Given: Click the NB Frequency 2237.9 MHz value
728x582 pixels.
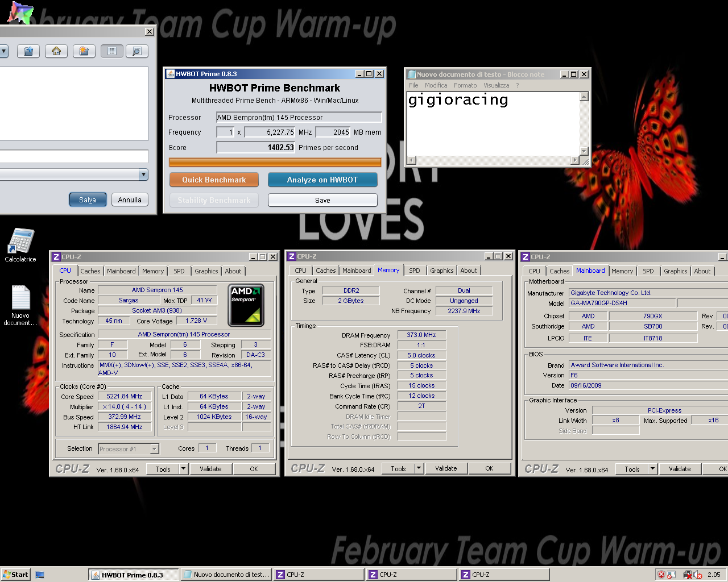Looking at the screenshot, I should (464, 311).
